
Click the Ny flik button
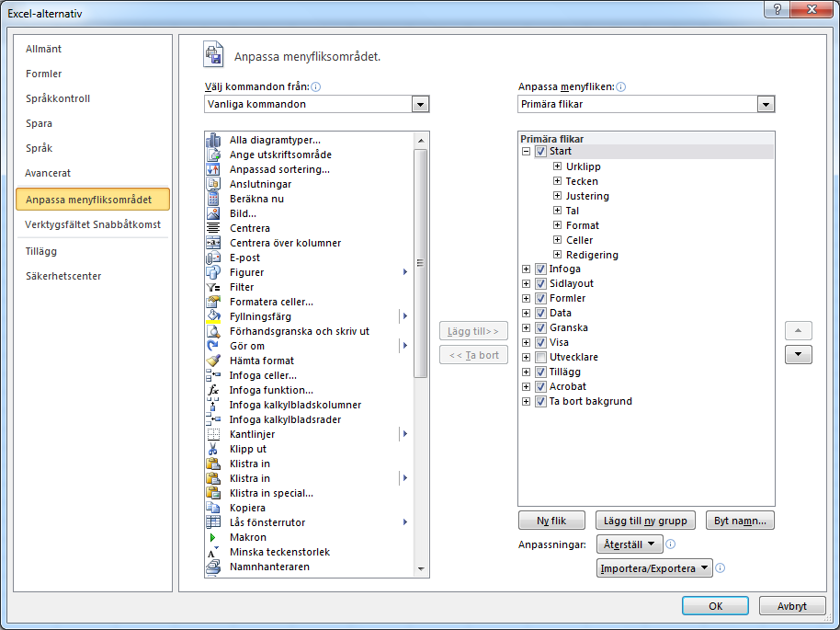coord(551,521)
